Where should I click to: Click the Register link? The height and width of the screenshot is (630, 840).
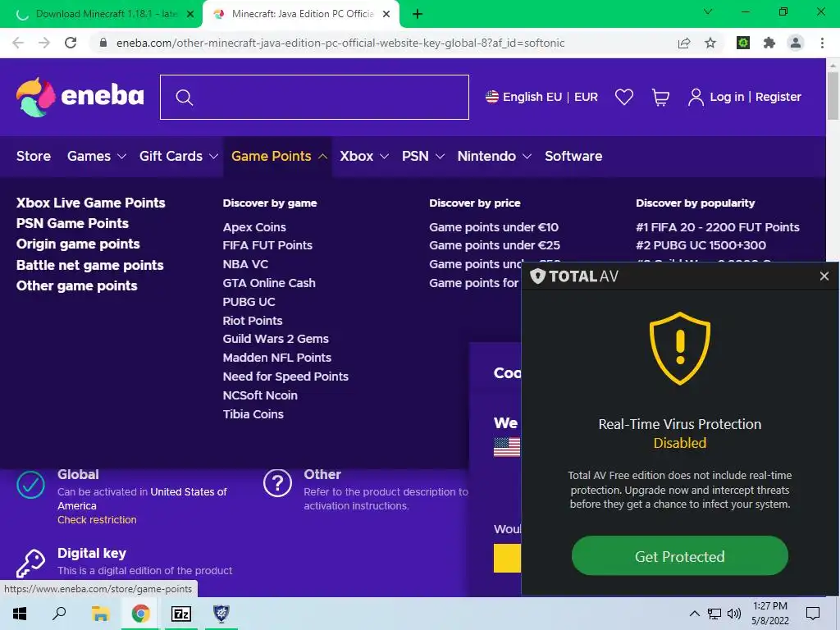[x=778, y=97]
